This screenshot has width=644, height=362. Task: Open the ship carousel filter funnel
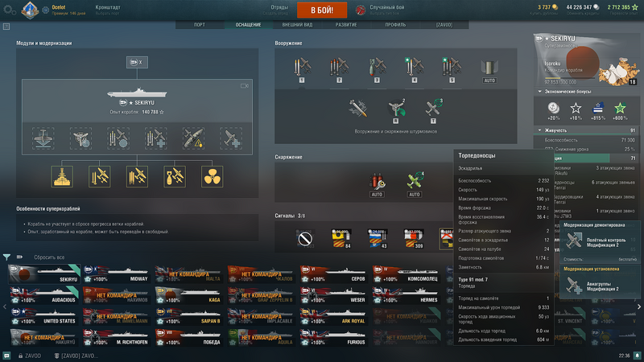coord(6,257)
